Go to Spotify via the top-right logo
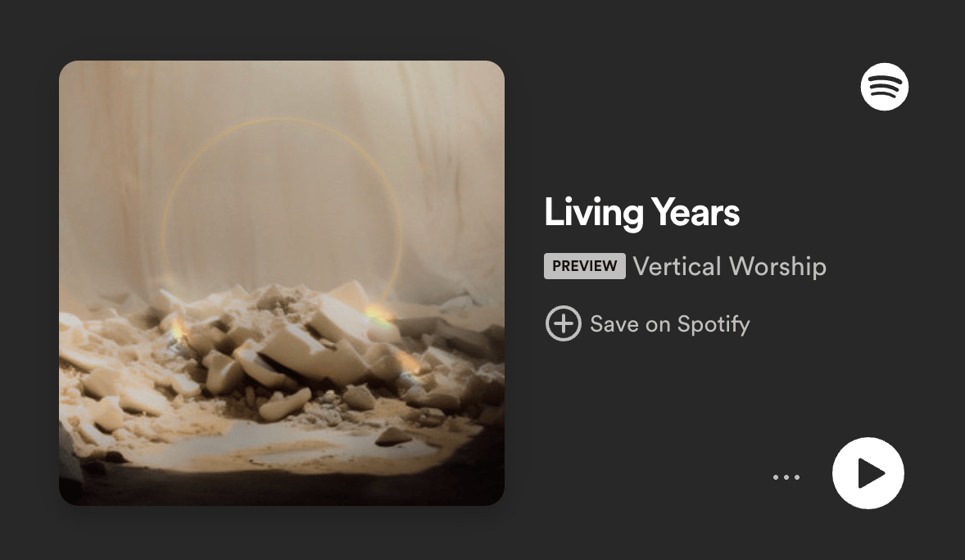 (885, 87)
